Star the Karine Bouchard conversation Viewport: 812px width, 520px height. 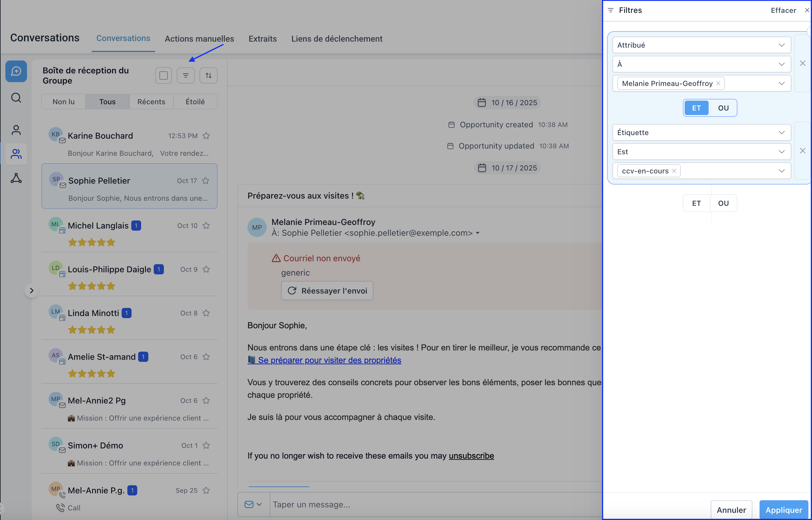pyautogui.click(x=206, y=136)
